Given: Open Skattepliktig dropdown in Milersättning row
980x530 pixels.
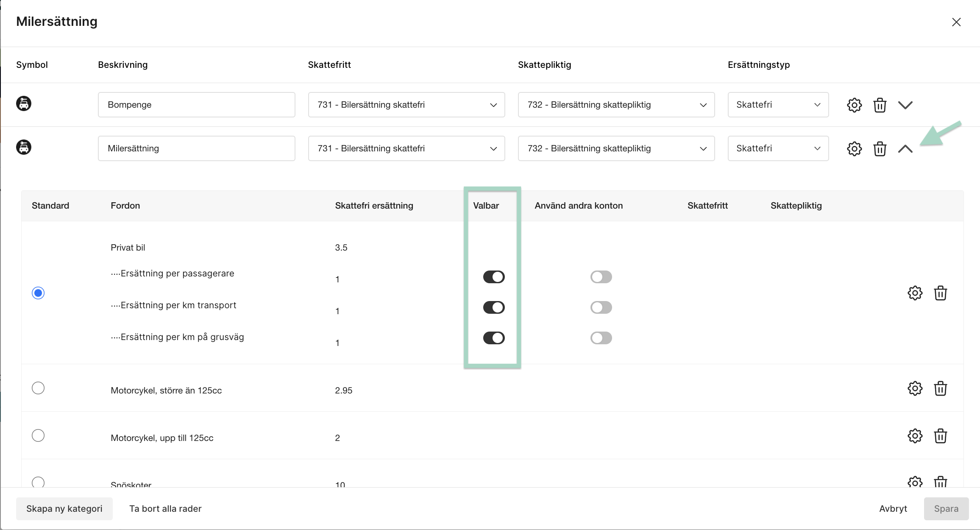Looking at the screenshot, I should [616, 148].
